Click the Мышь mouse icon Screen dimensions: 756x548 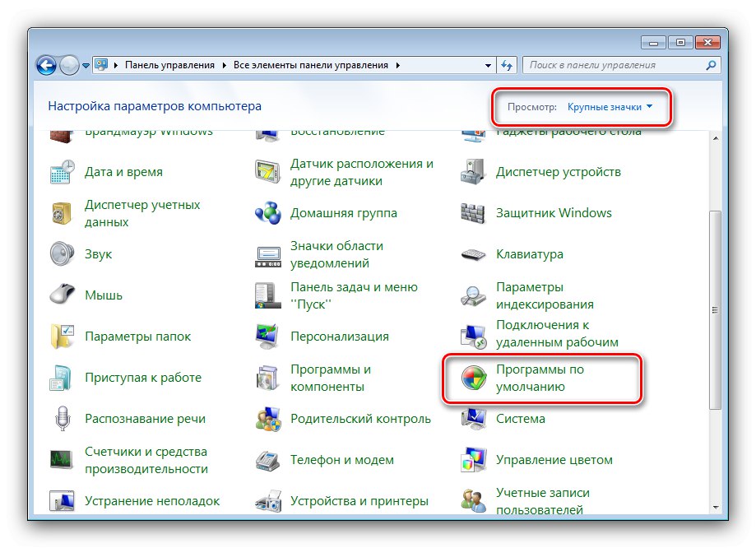click(63, 295)
